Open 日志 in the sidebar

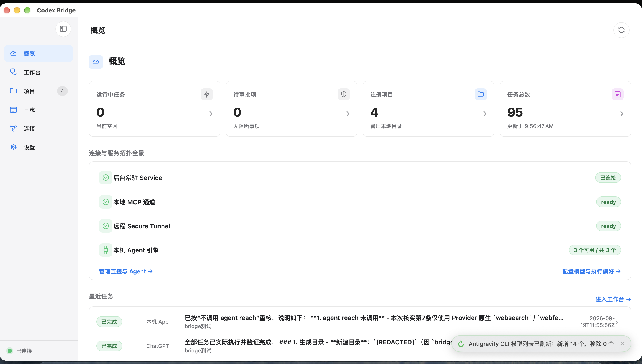[x=39, y=110]
